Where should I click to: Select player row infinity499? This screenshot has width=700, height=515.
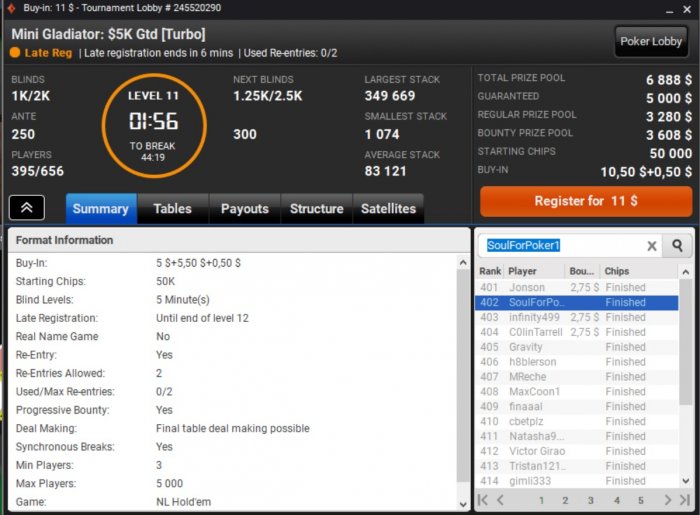[x=577, y=317]
